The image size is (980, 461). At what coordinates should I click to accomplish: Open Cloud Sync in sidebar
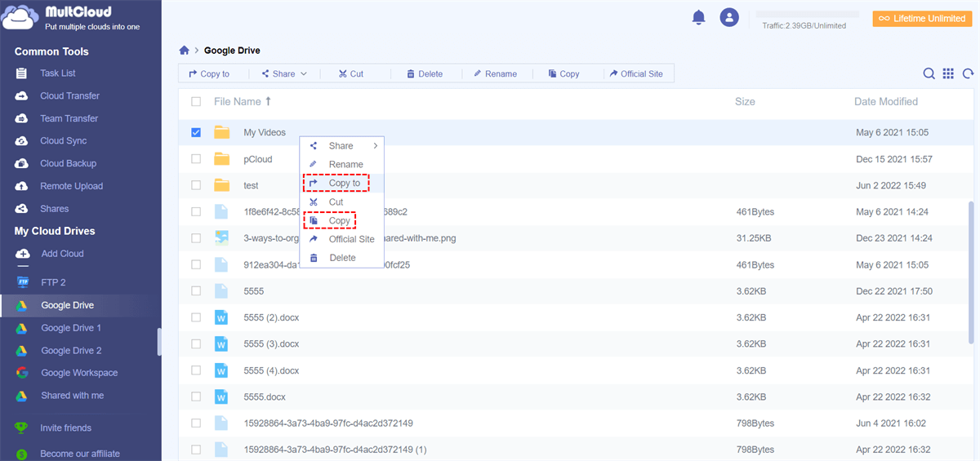click(x=63, y=141)
